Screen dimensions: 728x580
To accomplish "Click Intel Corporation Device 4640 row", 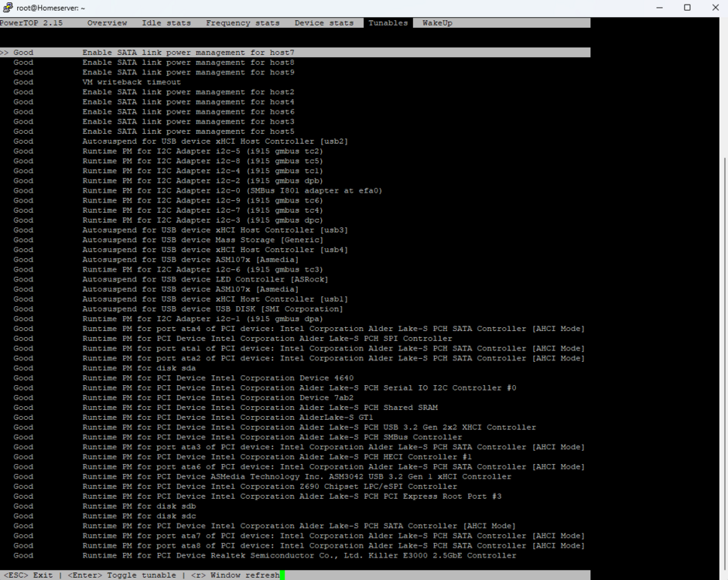I will [183, 378].
